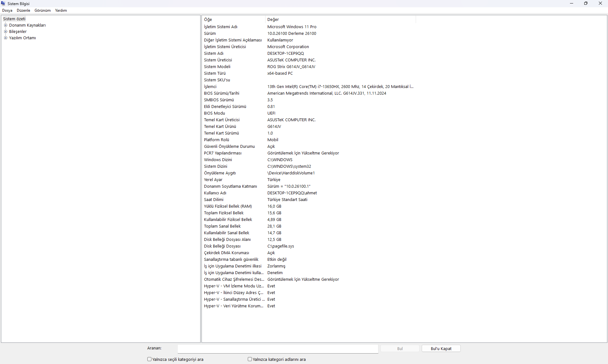Select the PCR7 Yapılandırması row
This screenshot has width=608, height=364.
coord(309,153)
